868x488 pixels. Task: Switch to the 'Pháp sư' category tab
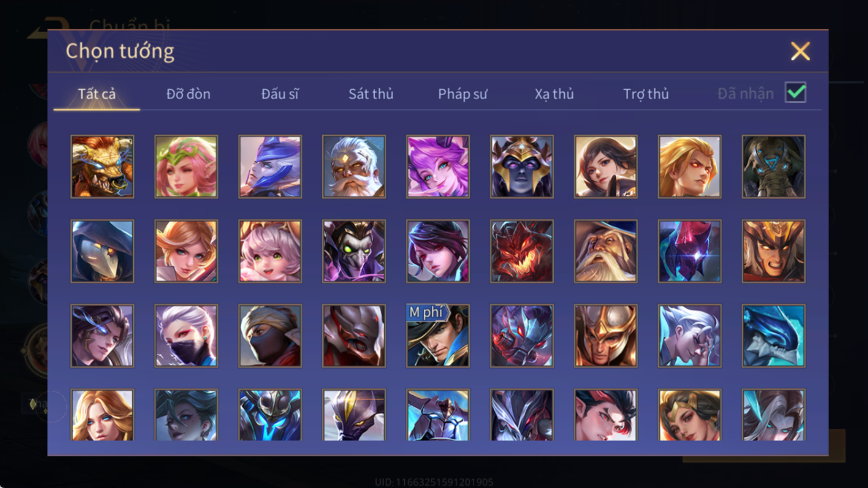point(463,94)
